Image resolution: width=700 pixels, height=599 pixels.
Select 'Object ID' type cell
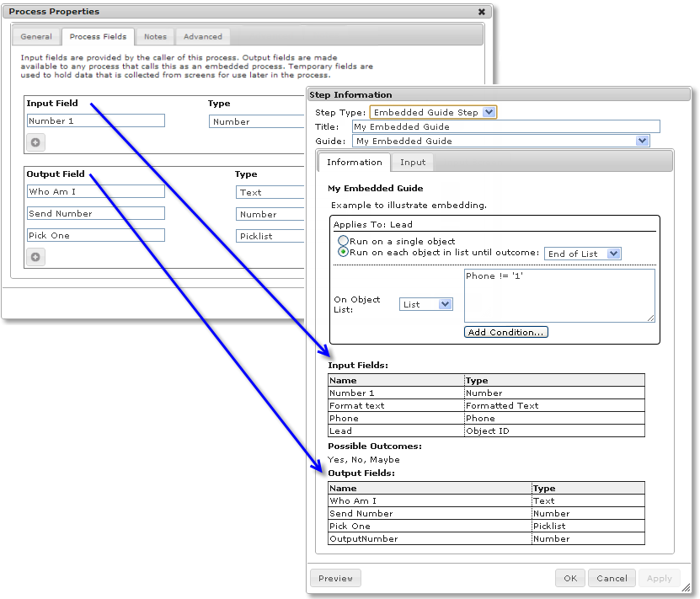pyautogui.click(x=554, y=431)
